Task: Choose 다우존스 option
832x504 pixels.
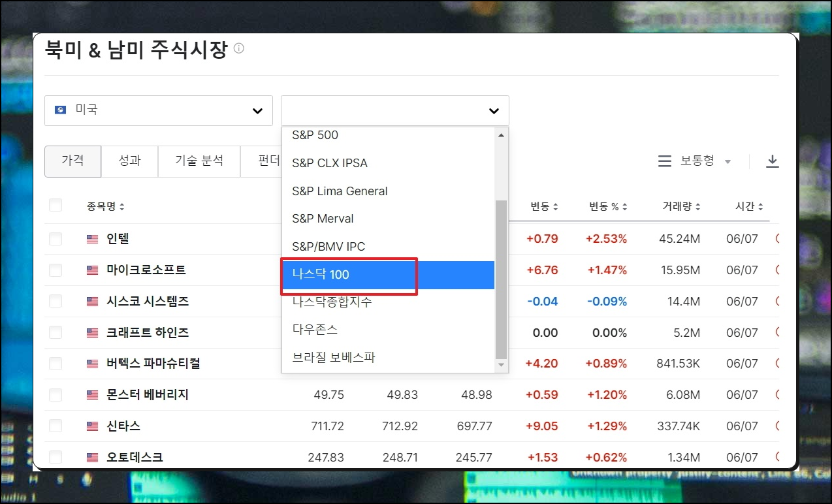Action: (x=388, y=330)
